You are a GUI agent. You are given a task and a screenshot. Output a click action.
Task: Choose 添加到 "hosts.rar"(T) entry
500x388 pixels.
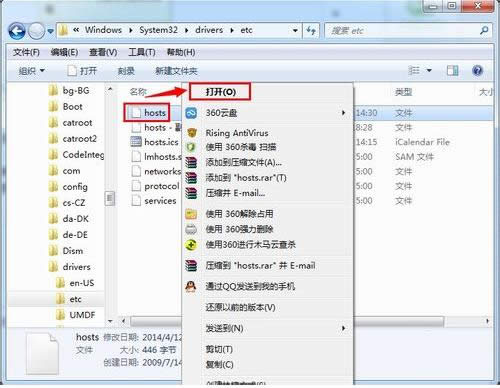(x=268, y=178)
